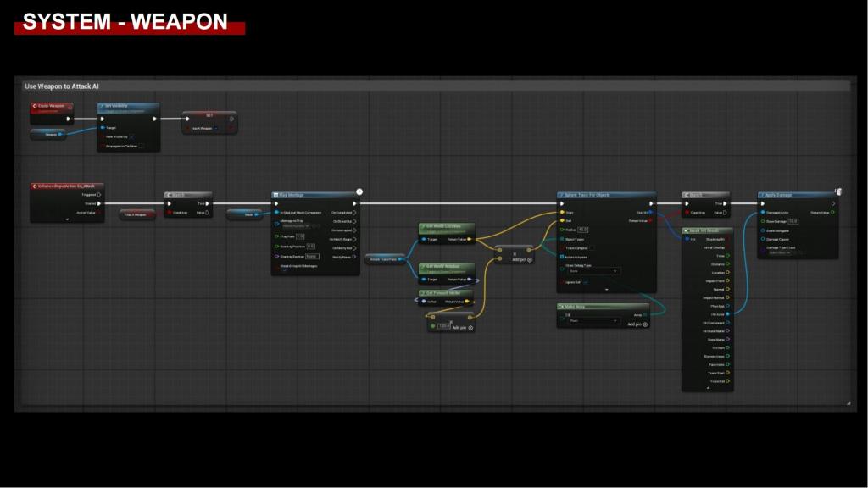This screenshot has height=488, width=868.
Task: Click the Damaged Actor pin on Apply Damage
Action: (x=763, y=213)
